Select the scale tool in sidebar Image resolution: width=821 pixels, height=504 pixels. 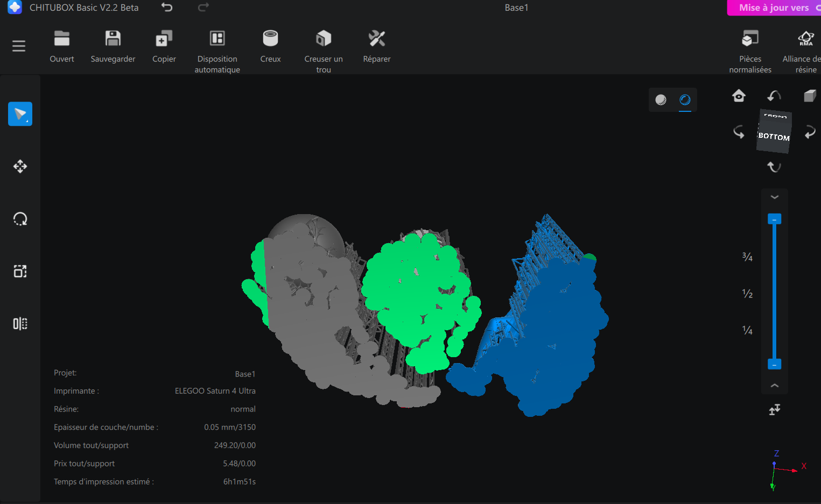20,271
